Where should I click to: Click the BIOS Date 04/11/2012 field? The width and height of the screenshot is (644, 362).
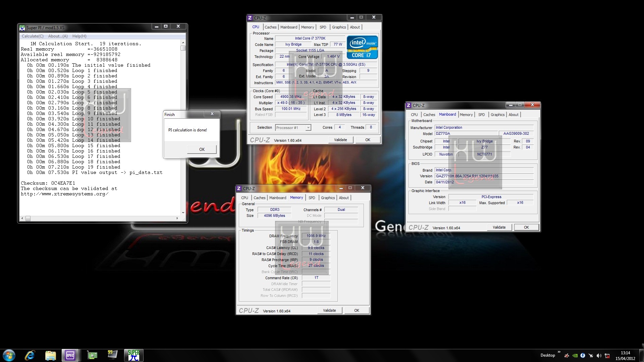(x=484, y=182)
